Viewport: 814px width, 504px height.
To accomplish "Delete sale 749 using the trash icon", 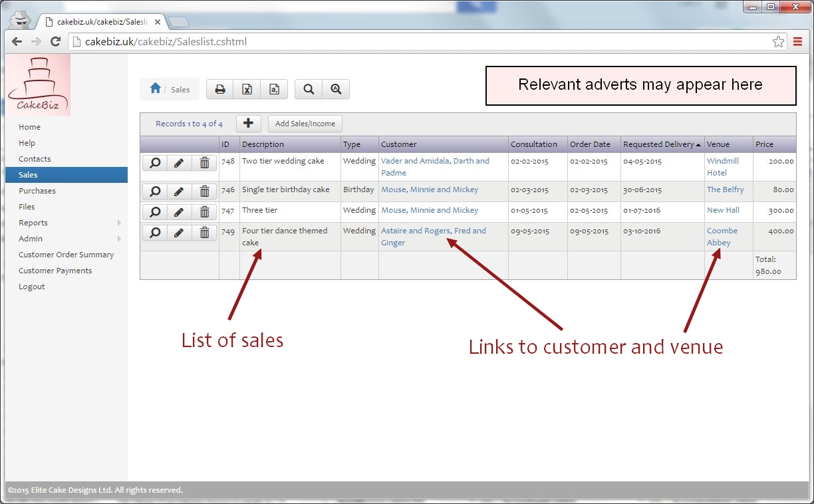I will tap(204, 232).
